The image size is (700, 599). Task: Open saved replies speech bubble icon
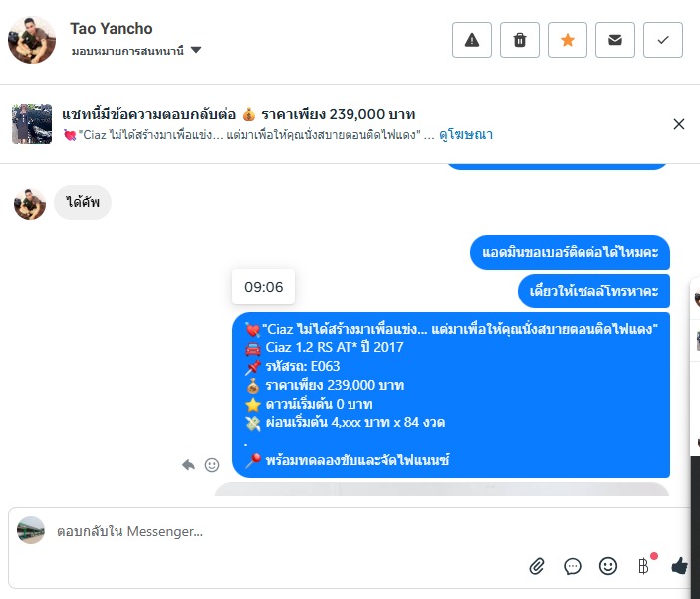click(573, 566)
